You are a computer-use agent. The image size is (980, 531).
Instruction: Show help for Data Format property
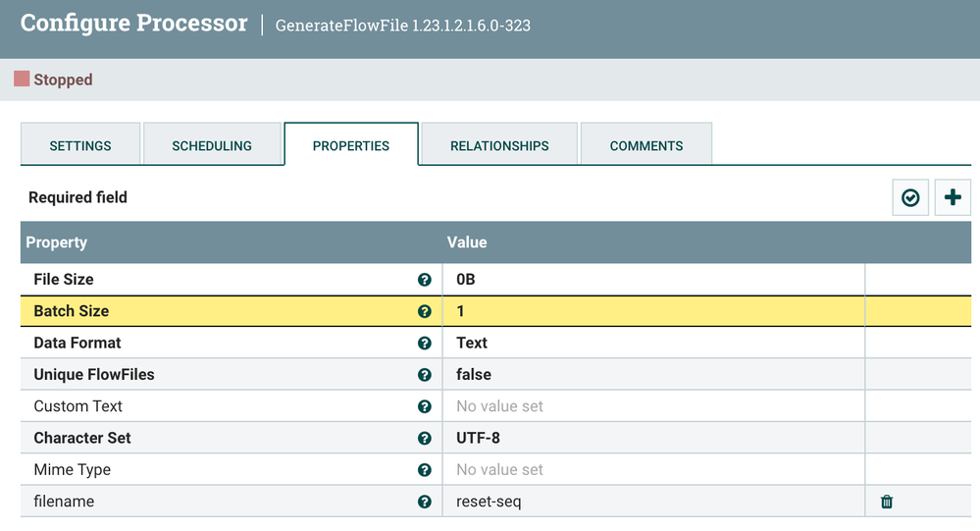pyautogui.click(x=424, y=344)
